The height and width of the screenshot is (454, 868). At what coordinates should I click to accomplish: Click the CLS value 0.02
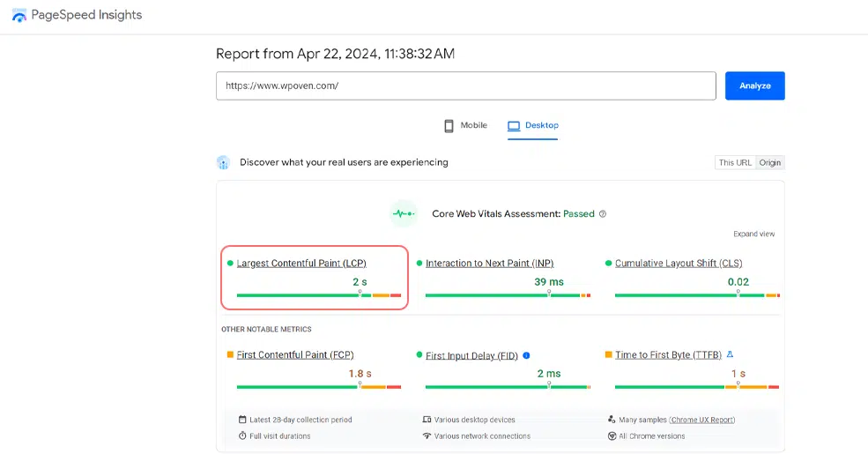[738, 282]
